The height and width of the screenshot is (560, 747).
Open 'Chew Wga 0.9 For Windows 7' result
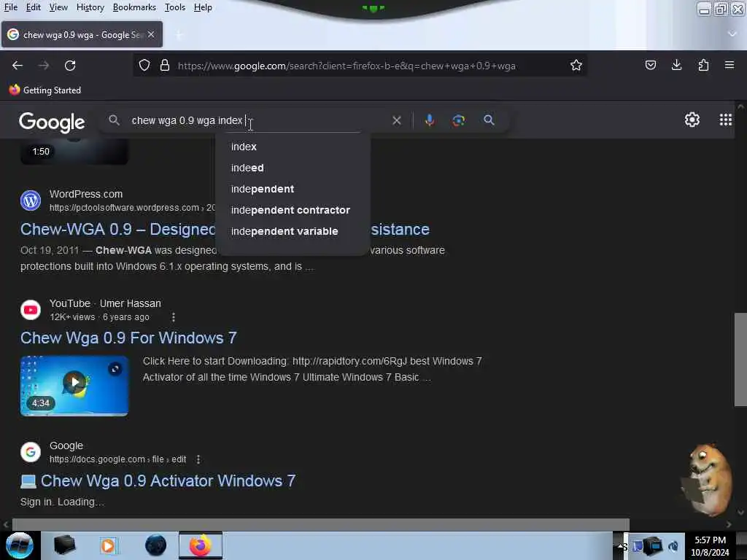[x=128, y=338]
